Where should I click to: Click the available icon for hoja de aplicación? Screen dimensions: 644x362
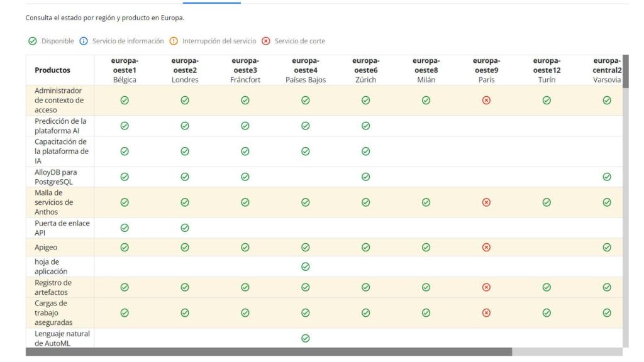(305, 266)
